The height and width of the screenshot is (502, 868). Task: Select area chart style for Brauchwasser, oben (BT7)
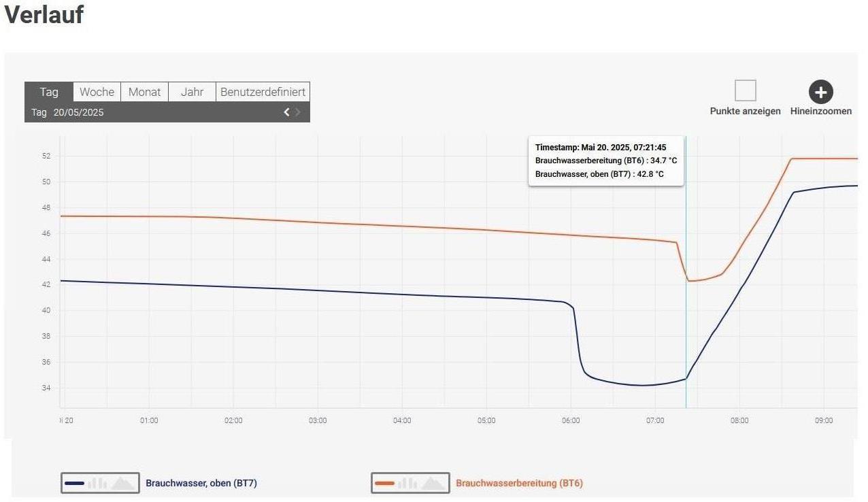click(x=123, y=483)
